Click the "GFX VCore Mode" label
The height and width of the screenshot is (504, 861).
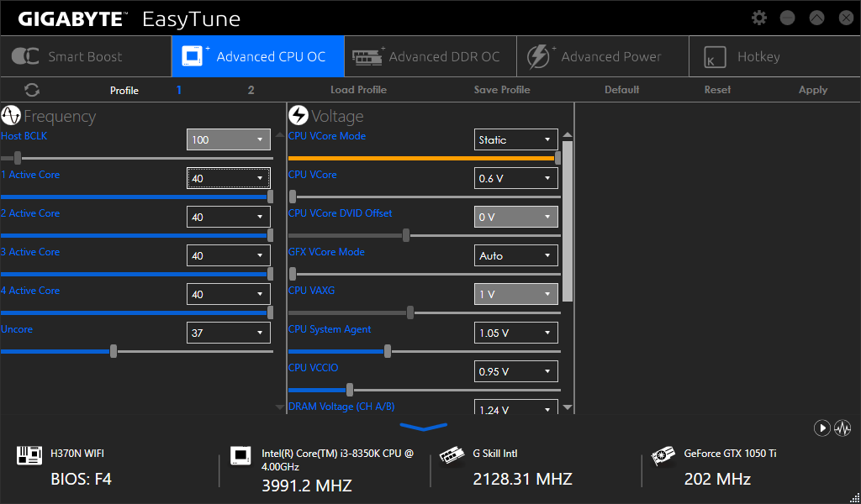[326, 252]
